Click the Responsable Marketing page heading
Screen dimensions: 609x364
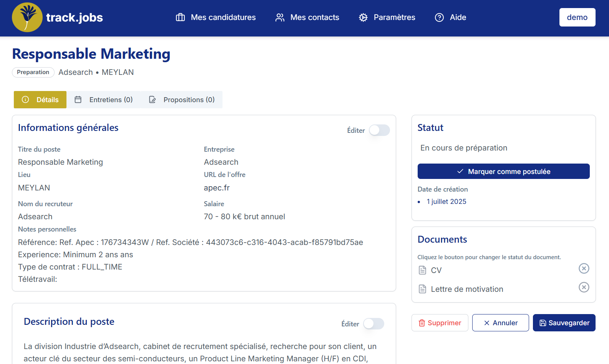91,54
